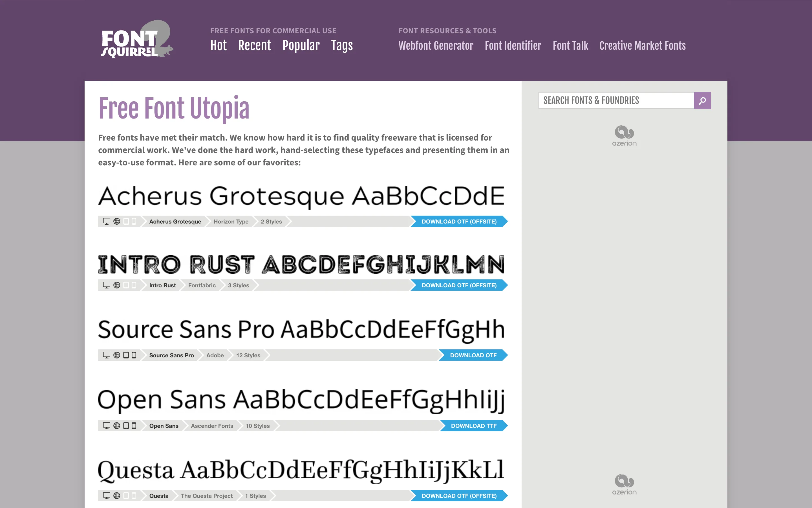
Task: Go to Webfont Generator
Action: [436, 45]
